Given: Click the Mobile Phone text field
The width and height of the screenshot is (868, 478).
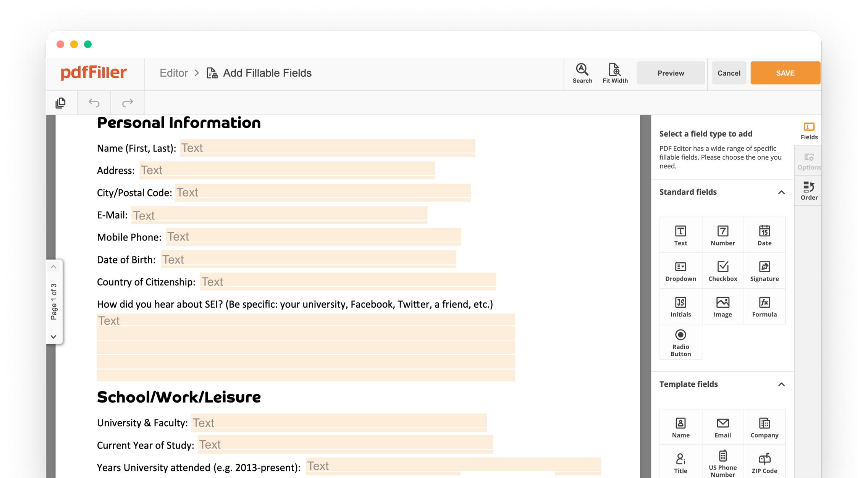Looking at the screenshot, I should [x=314, y=237].
